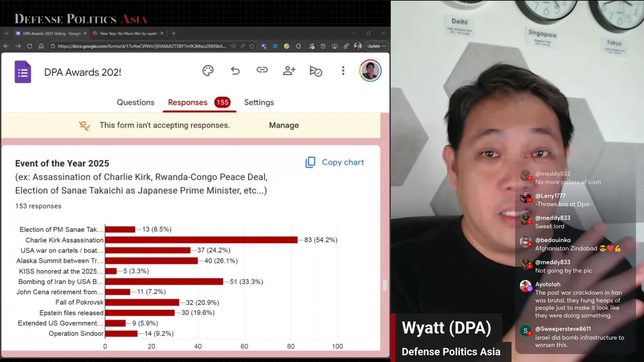
Task: Open the three-dot more options menu
Action: coord(343,71)
